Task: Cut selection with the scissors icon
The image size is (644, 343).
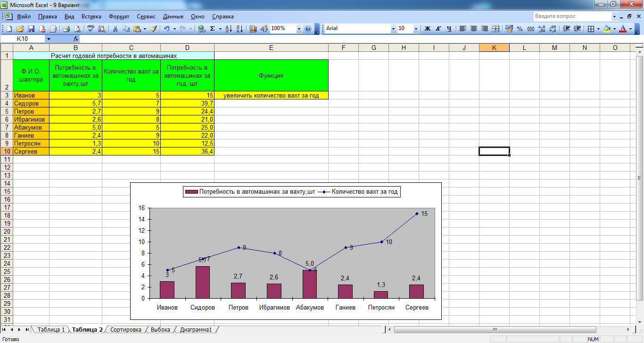Action: coord(115,29)
